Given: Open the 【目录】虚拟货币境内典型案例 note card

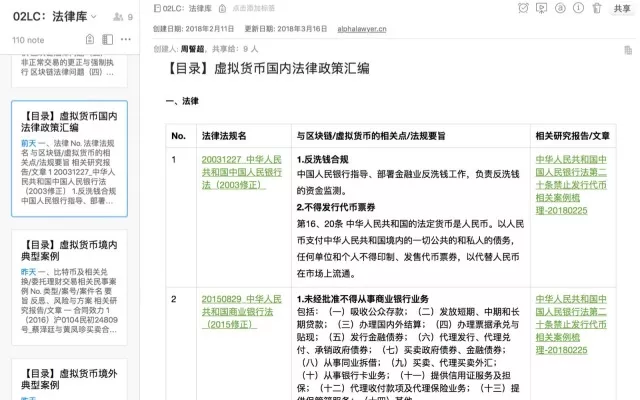Looking at the screenshot, I should [x=69, y=287].
